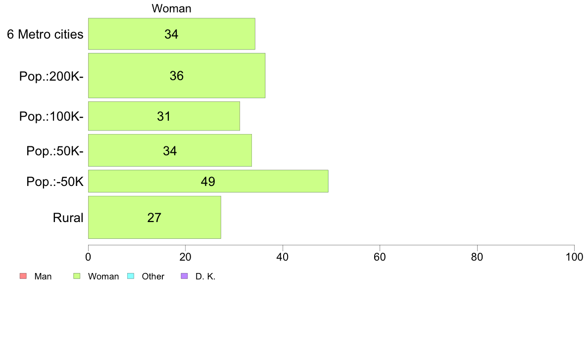This screenshot has width=588, height=364.
Task: Select the 6 Metro cities bar
Action: pyautogui.click(x=172, y=34)
